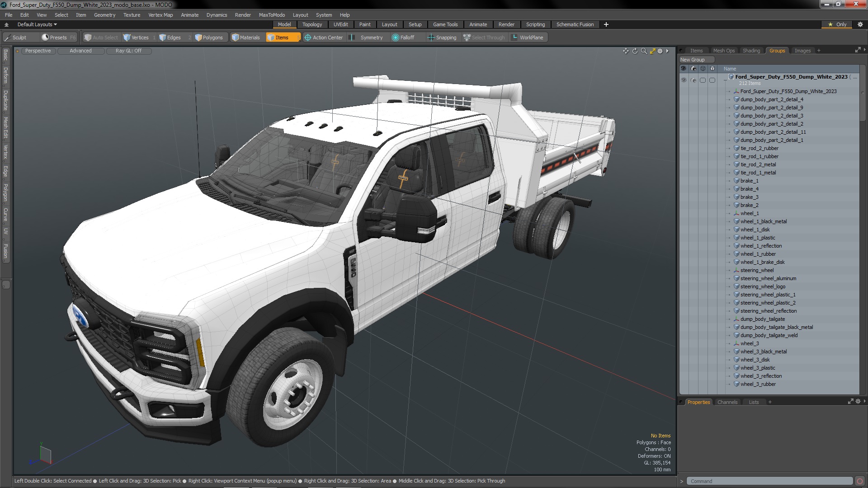
Task: Switch to the Channels tab
Action: 727,402
